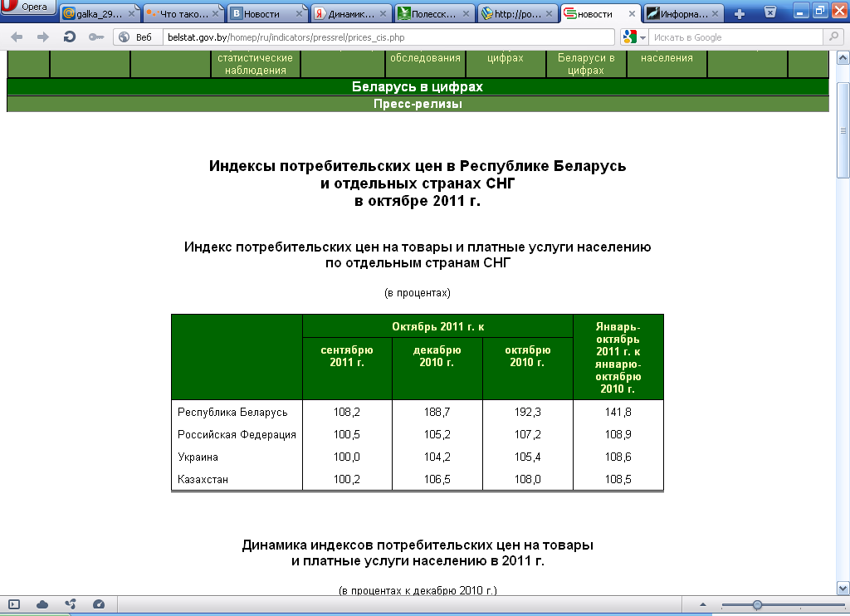Viewport: 850px width, 616px height.
Task: Open Opera Link cloud icon
Action: click(x=42, y=604)
